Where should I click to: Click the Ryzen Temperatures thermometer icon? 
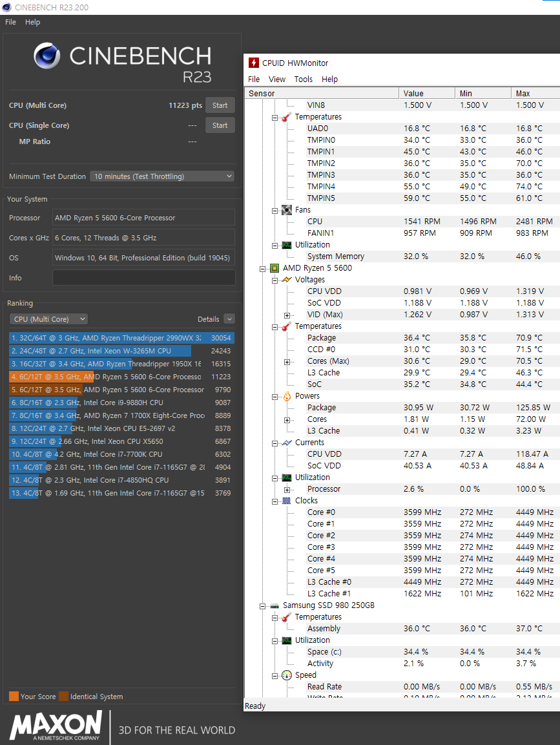[286, 326]
